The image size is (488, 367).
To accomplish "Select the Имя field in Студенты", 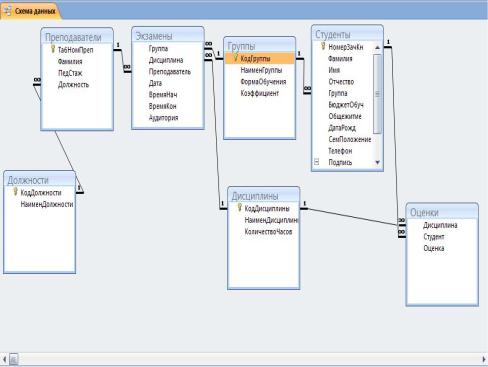I will click(x=334, y=70).
